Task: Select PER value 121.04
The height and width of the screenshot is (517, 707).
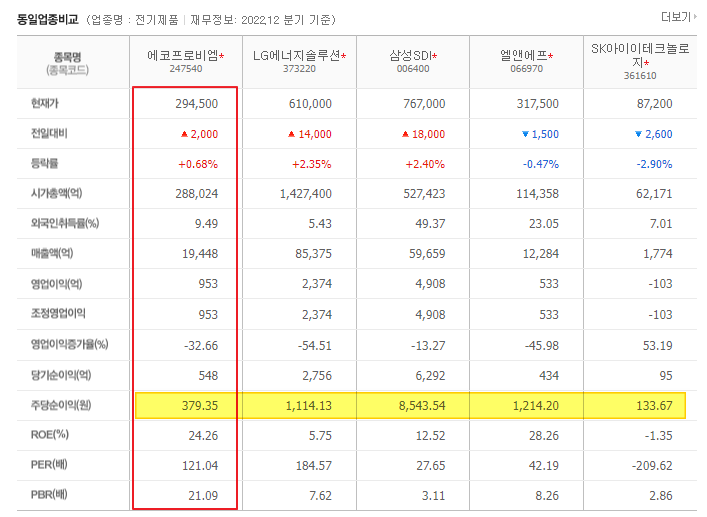Action: pos(200,466)
